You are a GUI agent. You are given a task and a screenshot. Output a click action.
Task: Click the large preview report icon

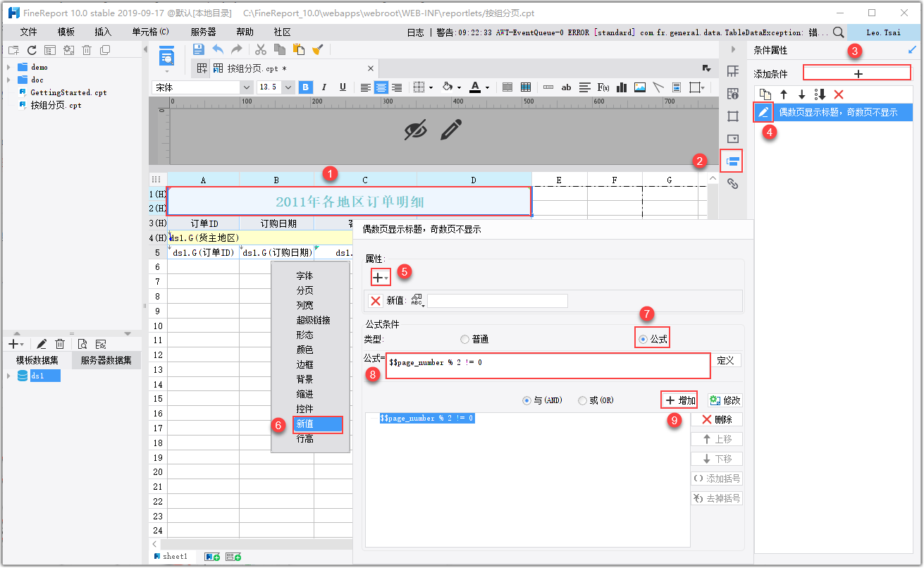pyautogui.click(x=166, y=56)
